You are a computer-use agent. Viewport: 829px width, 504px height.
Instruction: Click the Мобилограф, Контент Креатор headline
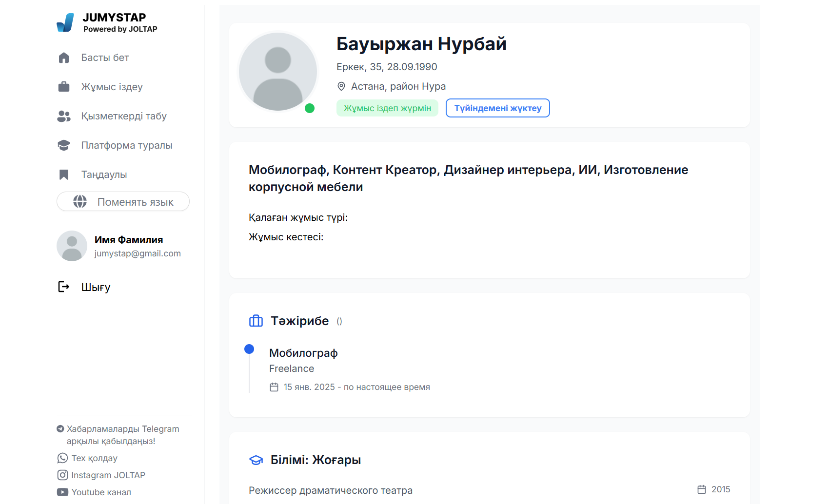coord(468,178)
